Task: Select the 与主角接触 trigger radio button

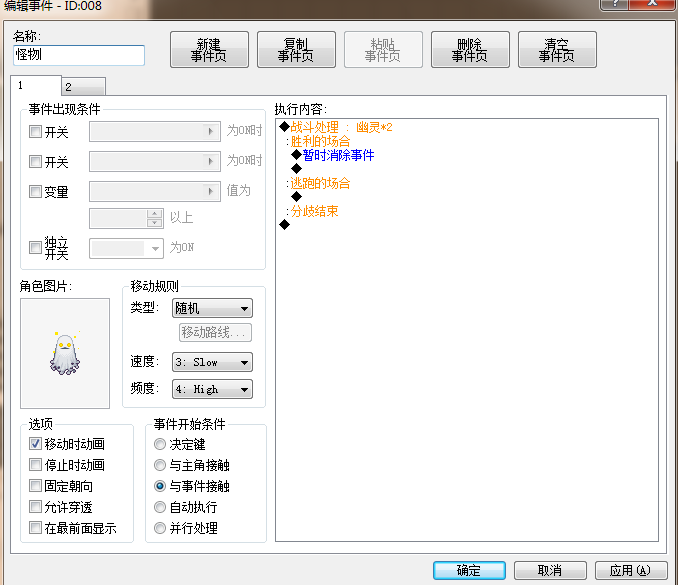Action: tap(160, 465)
